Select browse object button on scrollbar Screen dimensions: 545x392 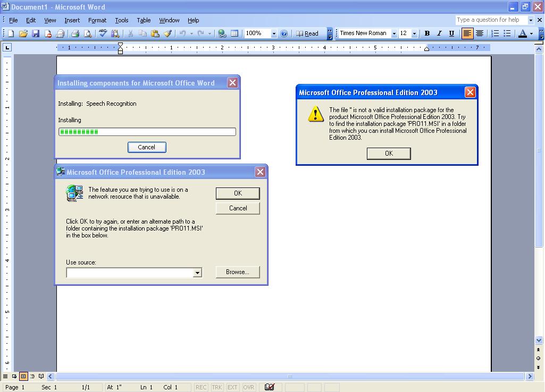pos(539,359)
